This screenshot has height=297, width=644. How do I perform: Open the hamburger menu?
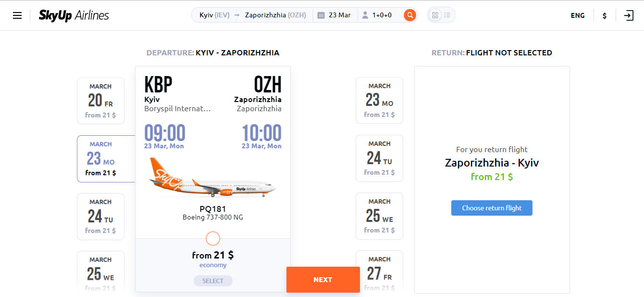coord(17,15)
